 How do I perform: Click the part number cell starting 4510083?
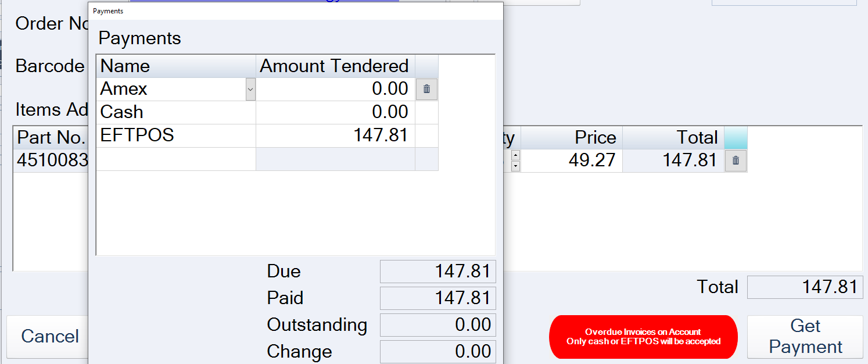[x=51, y=160]
